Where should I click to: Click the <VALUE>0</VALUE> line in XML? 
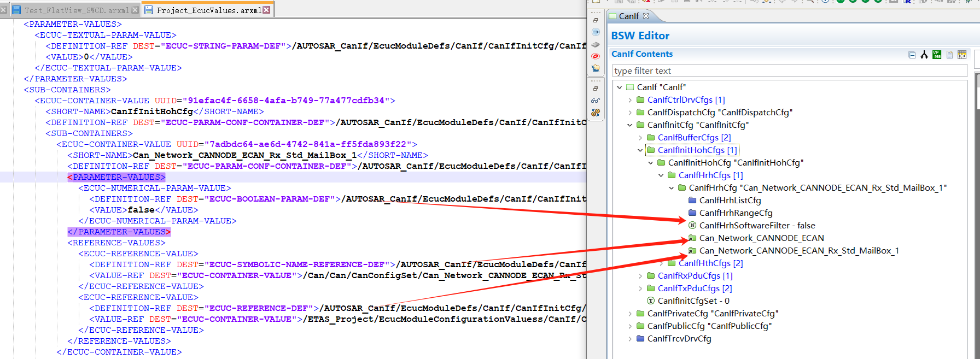[x=89, y=57]
